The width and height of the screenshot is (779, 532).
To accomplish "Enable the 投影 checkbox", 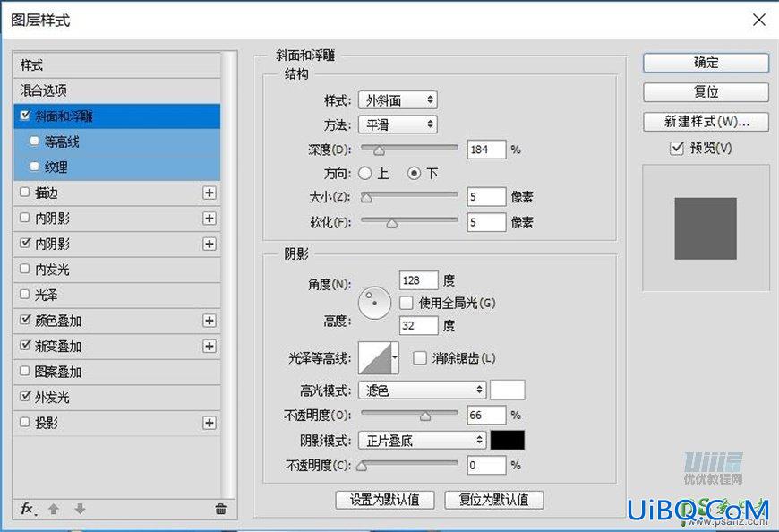I will tap(24, 422).
